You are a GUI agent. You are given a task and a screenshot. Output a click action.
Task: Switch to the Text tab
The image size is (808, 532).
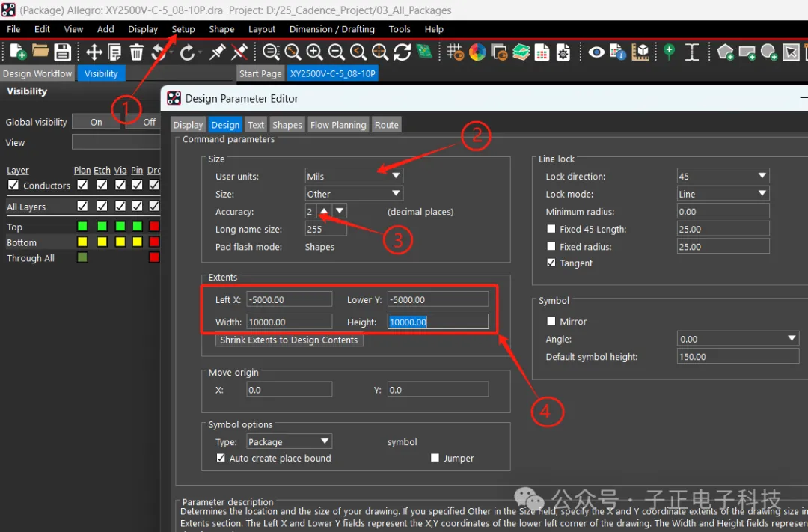coord(256,125)
